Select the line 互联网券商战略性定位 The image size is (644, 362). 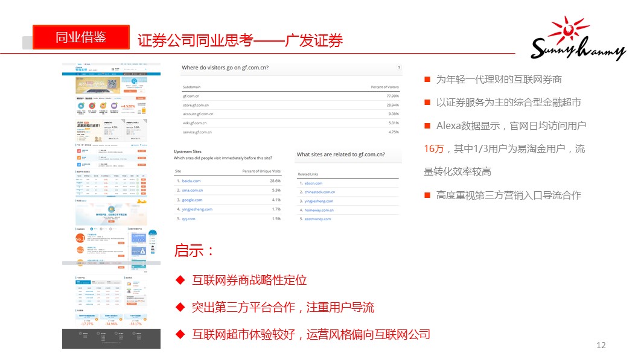tap(249, 281)
